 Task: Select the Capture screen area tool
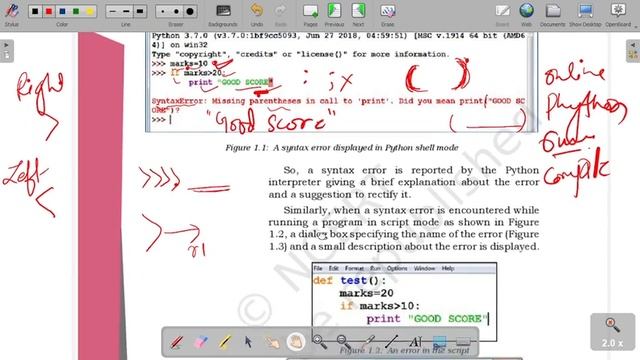[439, 342]
